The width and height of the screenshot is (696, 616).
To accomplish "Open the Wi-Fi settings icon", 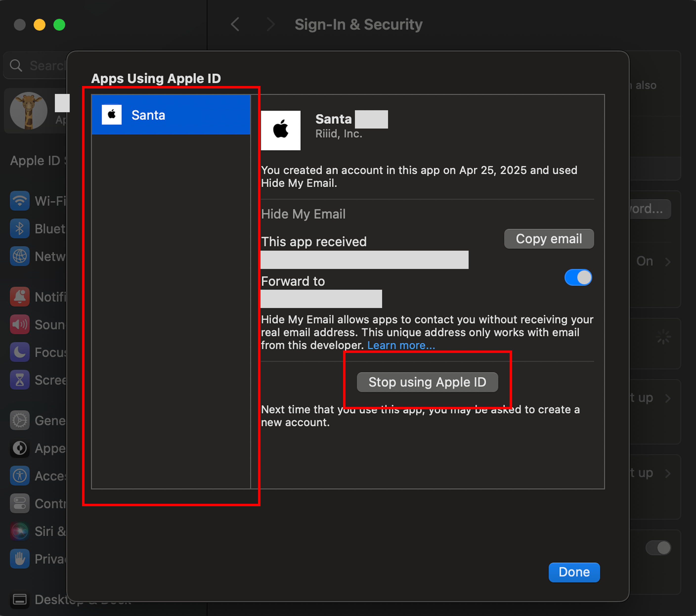I will (x=20, y=200).
